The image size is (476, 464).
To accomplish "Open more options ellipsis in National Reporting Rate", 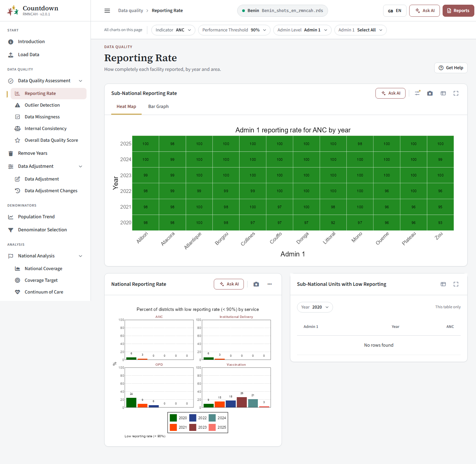I will [x=270, y=284].
